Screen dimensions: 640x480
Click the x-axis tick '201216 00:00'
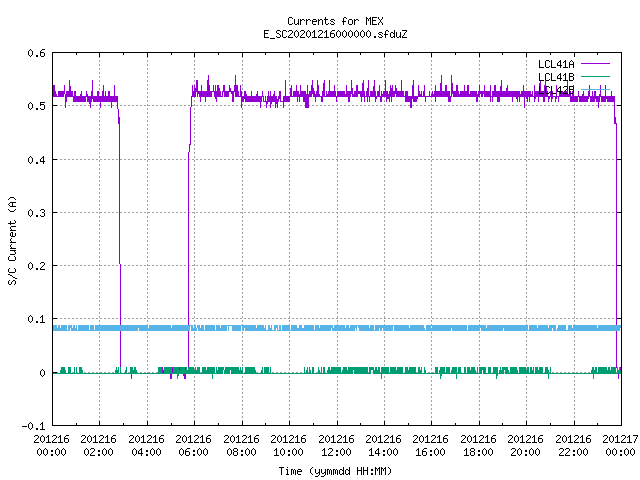pyautogui.click(x=51, y=446)
